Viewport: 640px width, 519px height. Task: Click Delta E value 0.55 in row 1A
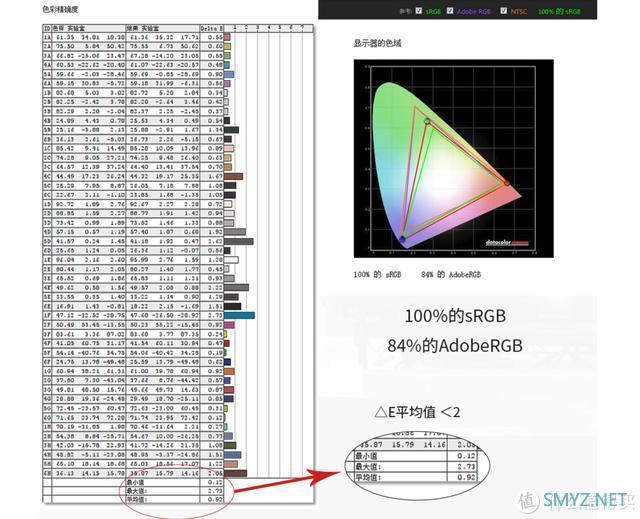tap(215, 37)
